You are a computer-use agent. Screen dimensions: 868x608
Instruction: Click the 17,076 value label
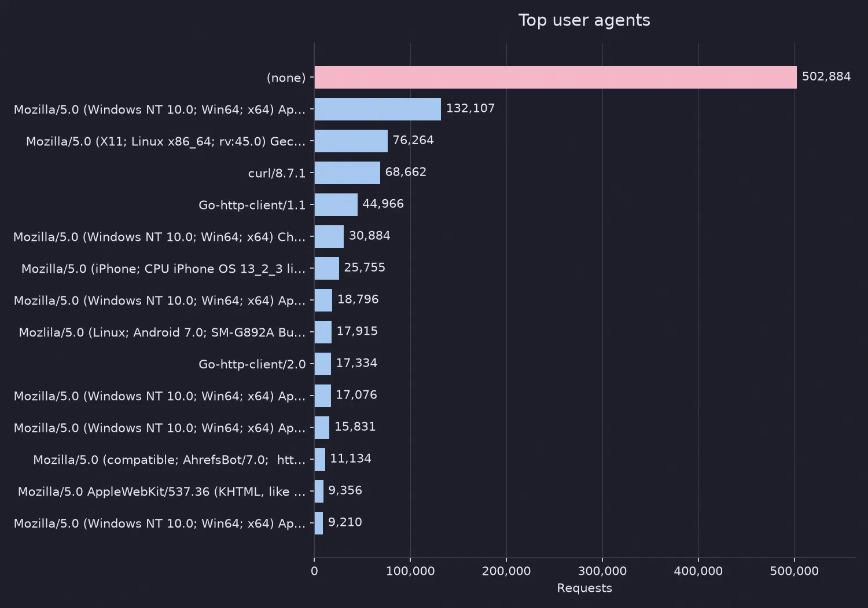point(356,395)
